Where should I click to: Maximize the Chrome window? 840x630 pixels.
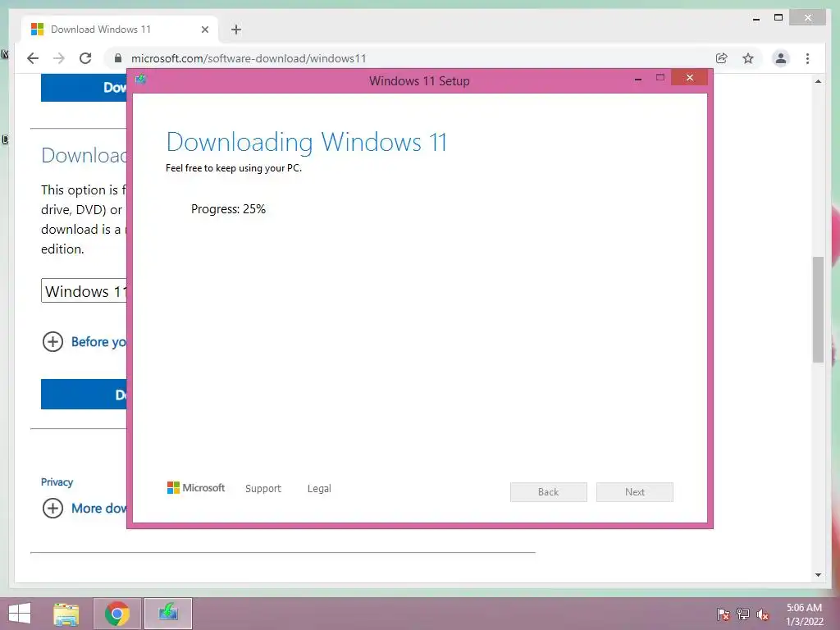point(778,18)
